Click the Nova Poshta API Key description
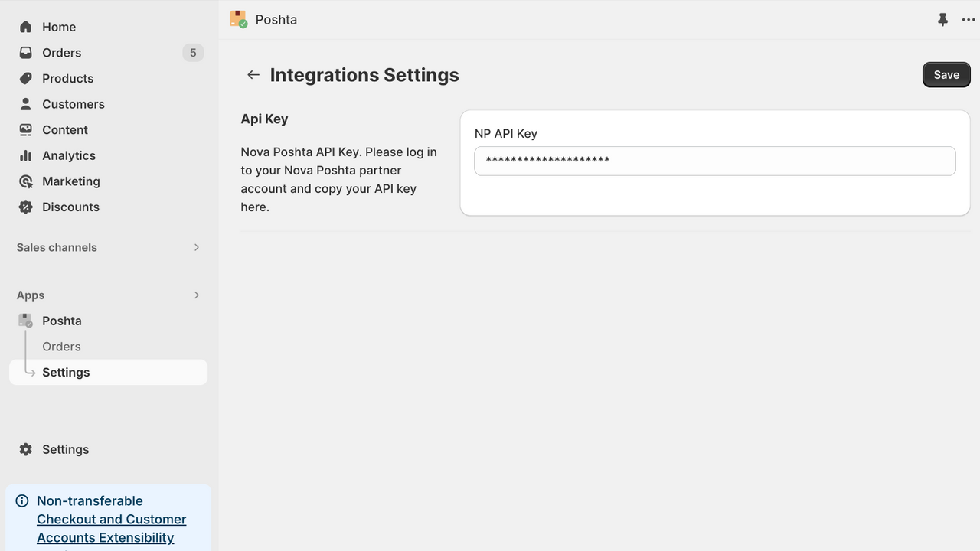This screenshot has width=980, height=551. 339,179
